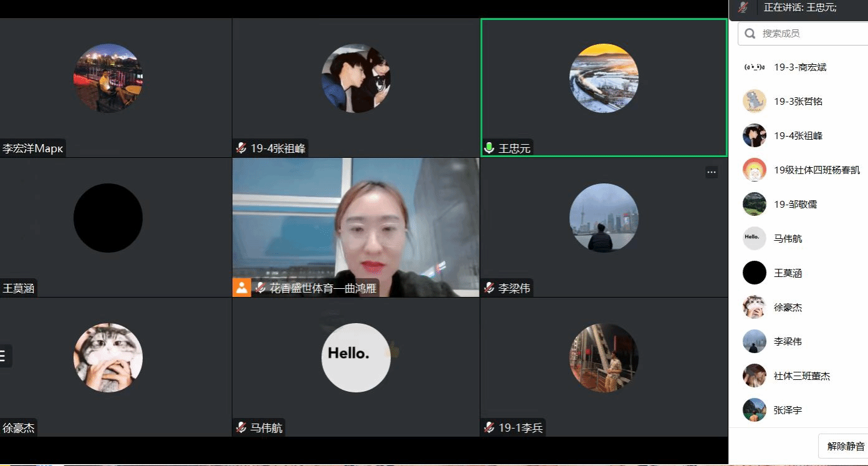Select 19-3-商宏斌 in the member list

[800, 67]
